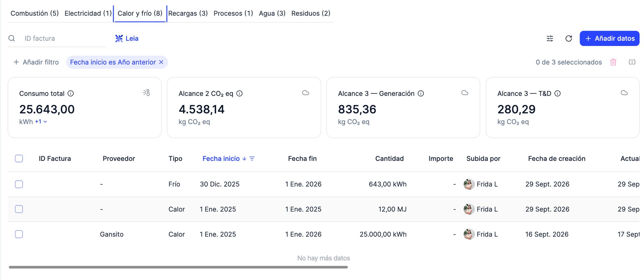Delete selected rows with trash icon
Screen dimensions: 644x280
(613, 62)
